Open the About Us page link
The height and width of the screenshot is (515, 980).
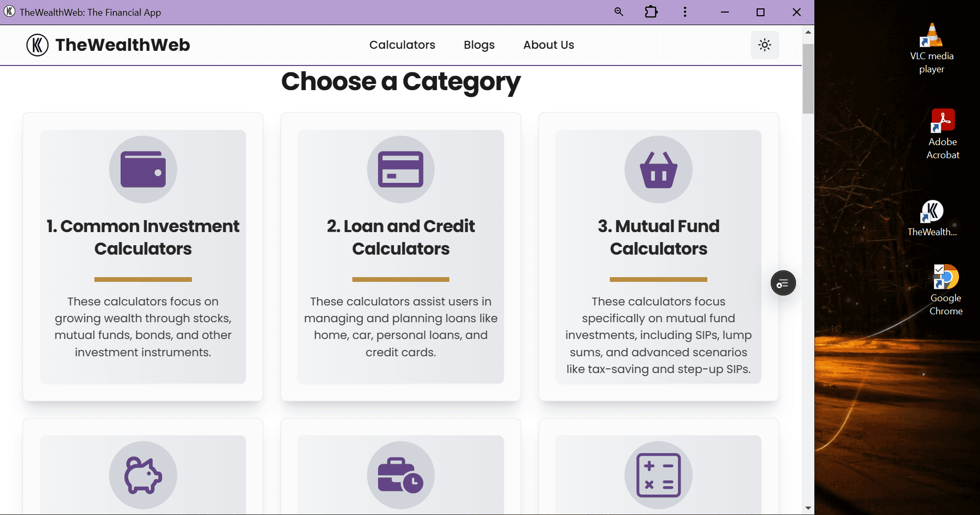[x=548, y=45]
